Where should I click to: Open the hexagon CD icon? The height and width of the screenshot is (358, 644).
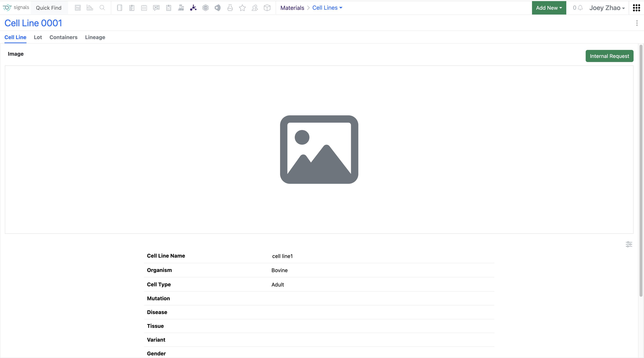(206, 8)
